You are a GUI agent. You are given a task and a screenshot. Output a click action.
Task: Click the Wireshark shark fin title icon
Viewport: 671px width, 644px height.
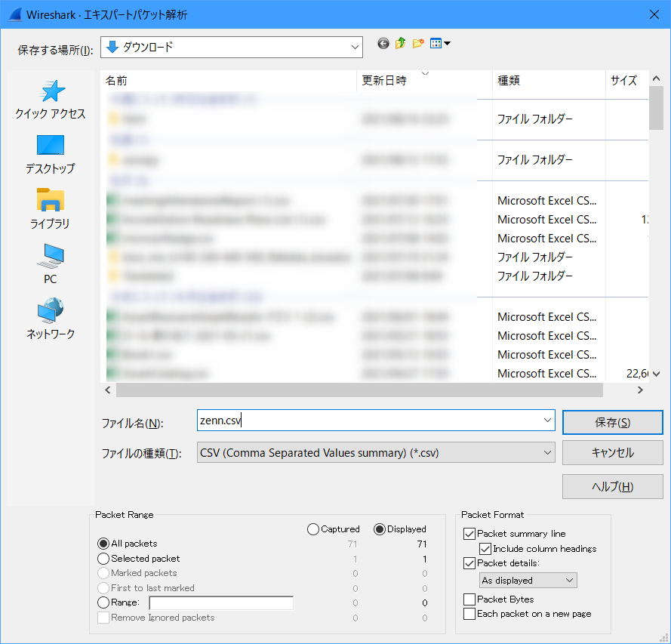15,14
